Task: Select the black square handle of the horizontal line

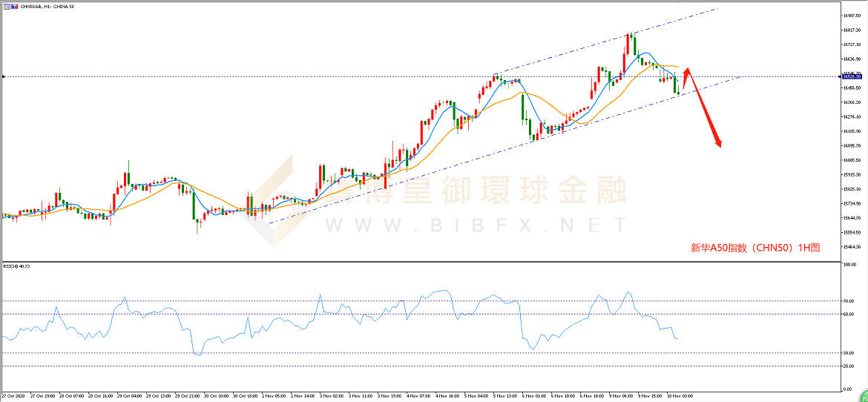Action: coord(3,76)
